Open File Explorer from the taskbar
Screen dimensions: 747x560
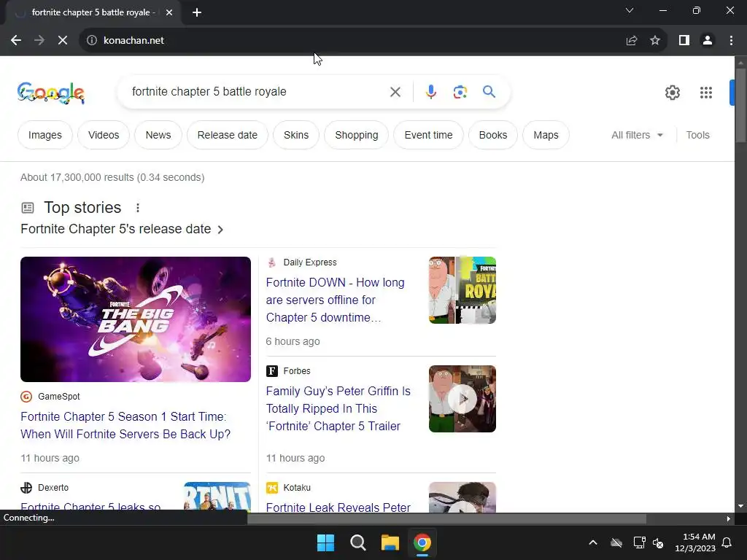(x=390, y=542)
